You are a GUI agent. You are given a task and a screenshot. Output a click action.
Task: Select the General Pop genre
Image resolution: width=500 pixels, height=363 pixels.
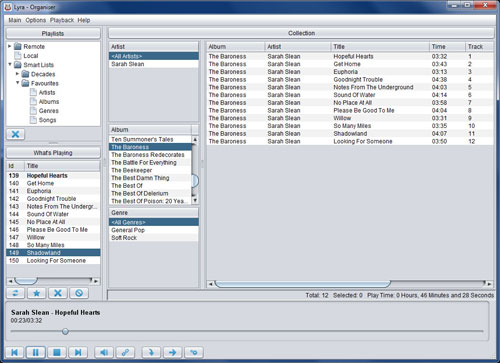[x=154, y=230]
